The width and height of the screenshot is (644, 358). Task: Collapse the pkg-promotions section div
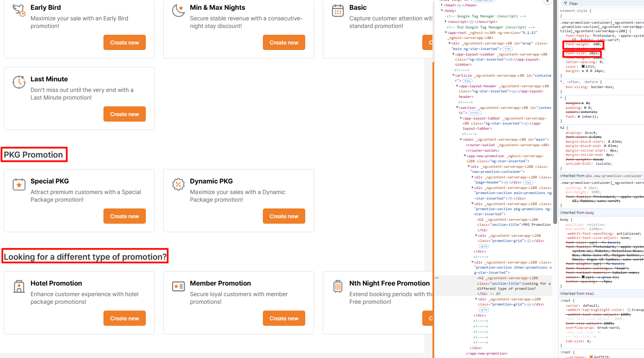(x=473, y=204)
